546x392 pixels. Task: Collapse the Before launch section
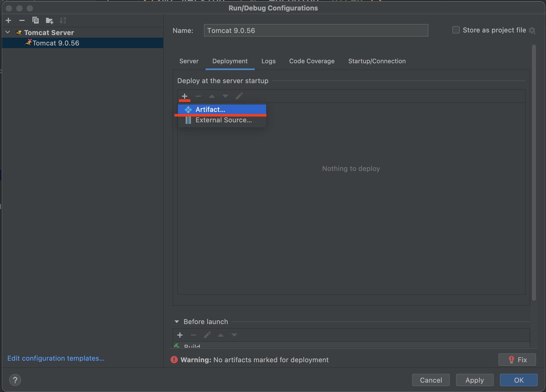(x=177, y=322)
